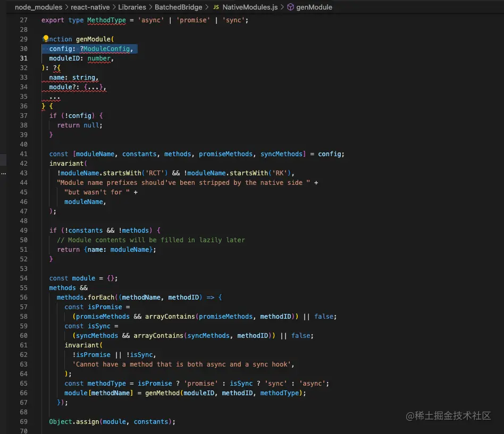Click the chevron before genModule breadcrumb
Image resolution: width=504 pixels, height=434 pixels.
(x=282, y=7)
